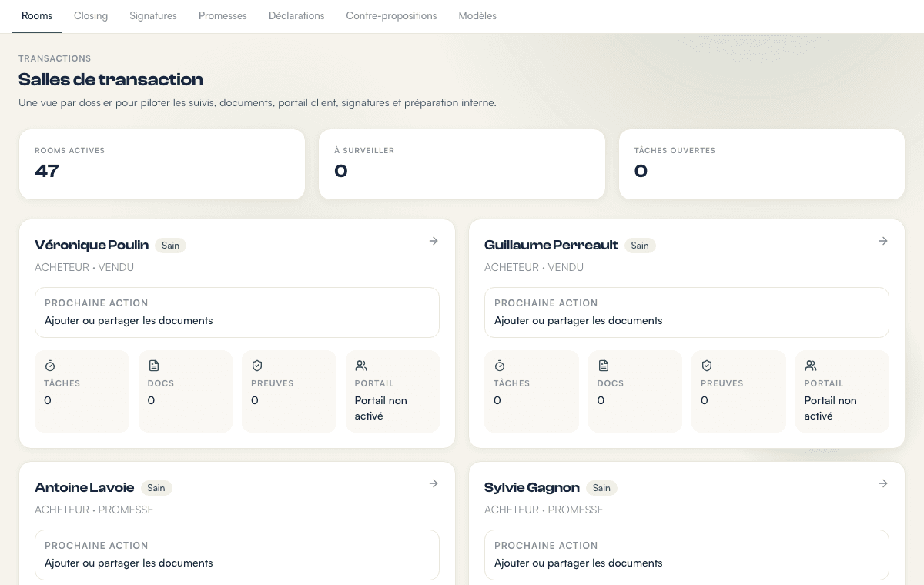Click Tâches ouvertes stat card
The image size is (924, 585).
(x=762, y=164)
